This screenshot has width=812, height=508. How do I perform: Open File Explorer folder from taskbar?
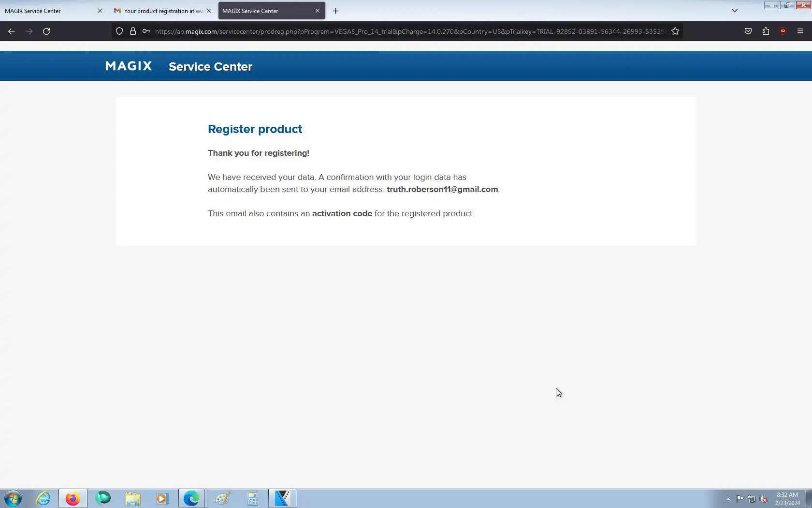(x=133, y=498)
